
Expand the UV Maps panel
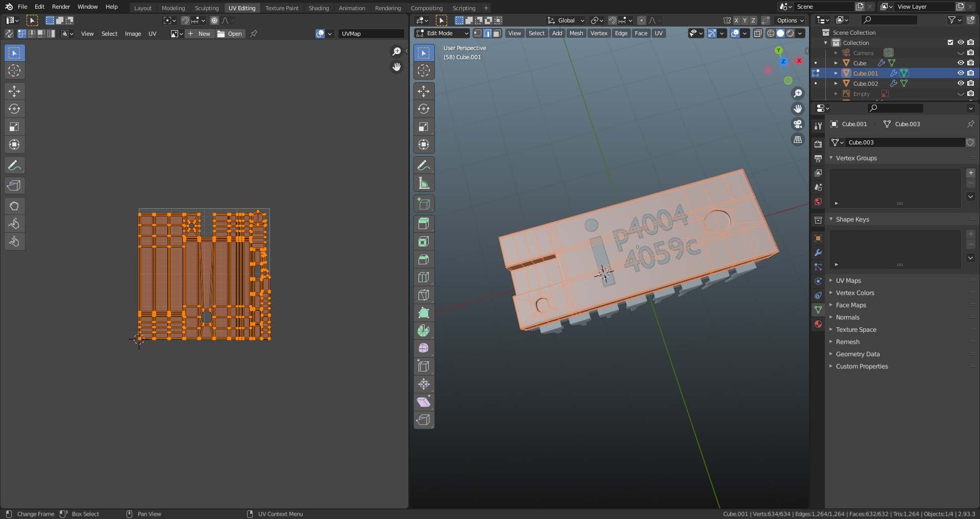pyautogui.click(x=848, y=281)
